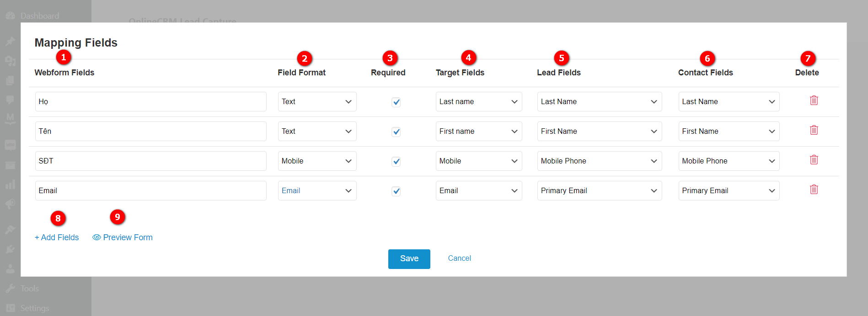868x316 pixels.
Task: Click the Webform Fields column header
Action: 64,73
